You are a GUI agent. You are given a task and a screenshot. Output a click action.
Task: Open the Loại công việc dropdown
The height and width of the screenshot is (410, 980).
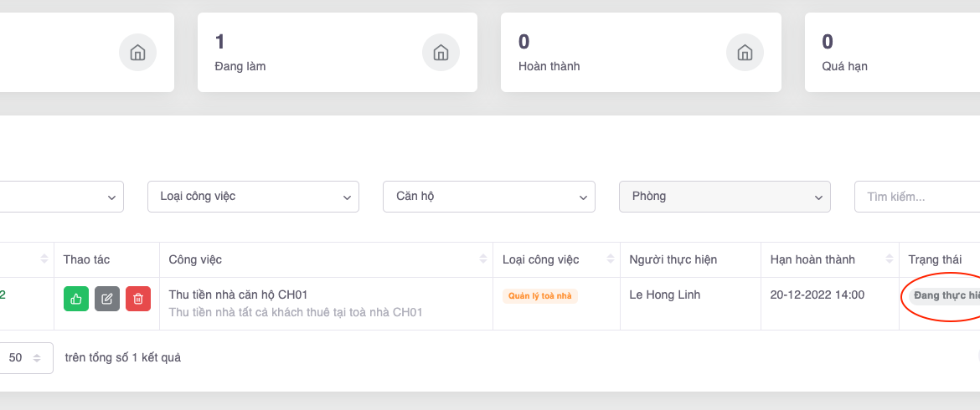(x=253, y=197)
